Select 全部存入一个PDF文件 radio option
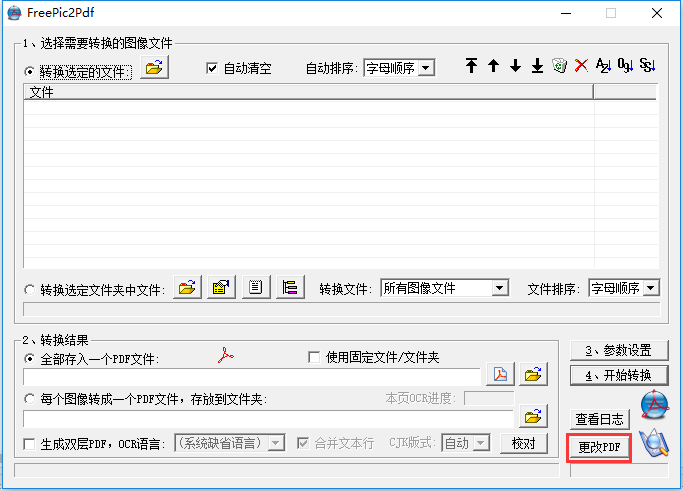 click(x=29, y=359)
